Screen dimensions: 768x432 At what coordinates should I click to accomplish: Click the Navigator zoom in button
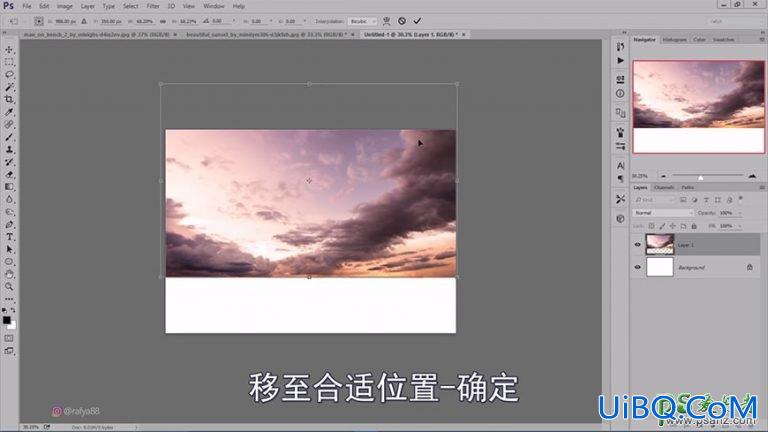tap(752, 176)
